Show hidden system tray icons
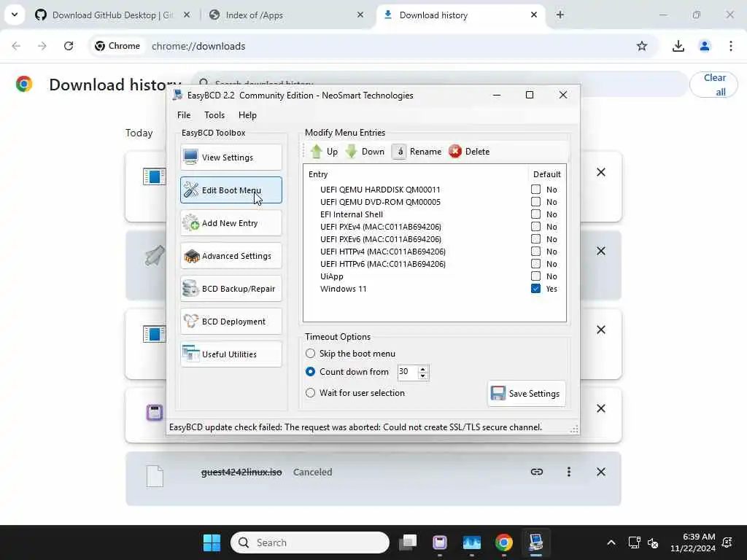 [x=611, y=542]
